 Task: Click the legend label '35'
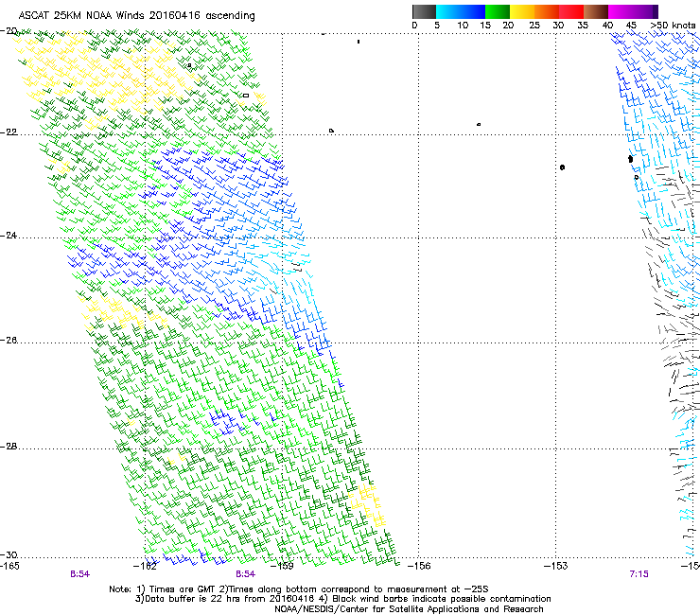(x=583, y=26)
